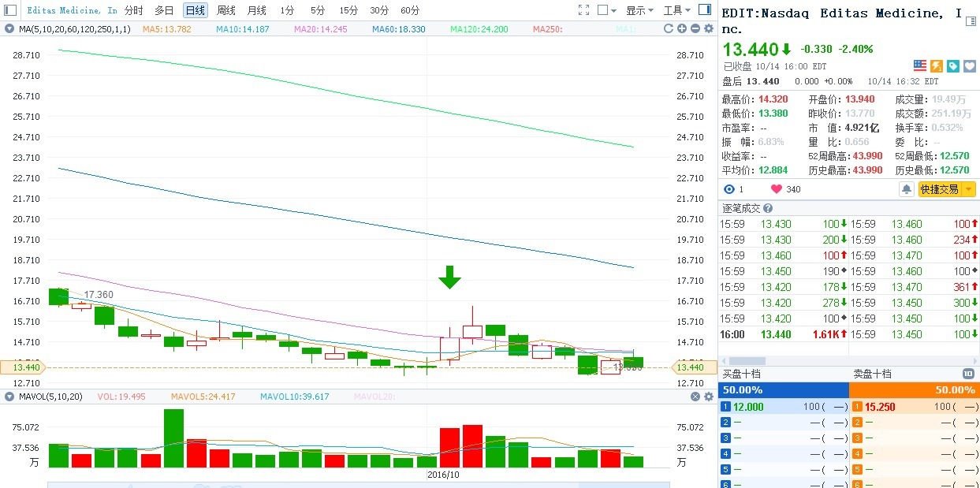Click 16:00 trade row 1.61K
The image size is (980, 488).
(784, 334)
